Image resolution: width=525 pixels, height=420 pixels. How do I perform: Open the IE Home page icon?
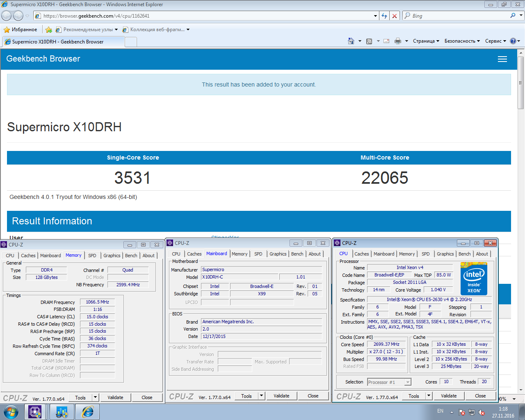(x=351, y=41)
